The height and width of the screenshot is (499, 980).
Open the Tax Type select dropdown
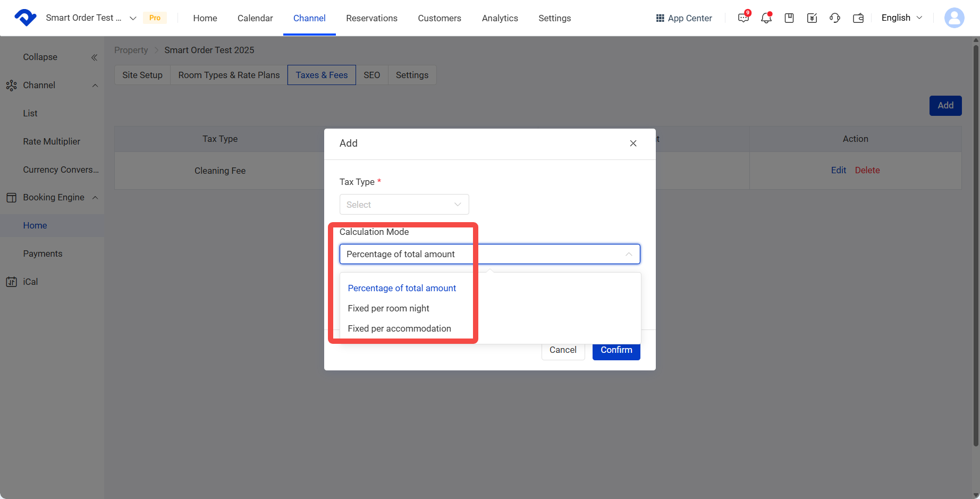tap(404, 205)
